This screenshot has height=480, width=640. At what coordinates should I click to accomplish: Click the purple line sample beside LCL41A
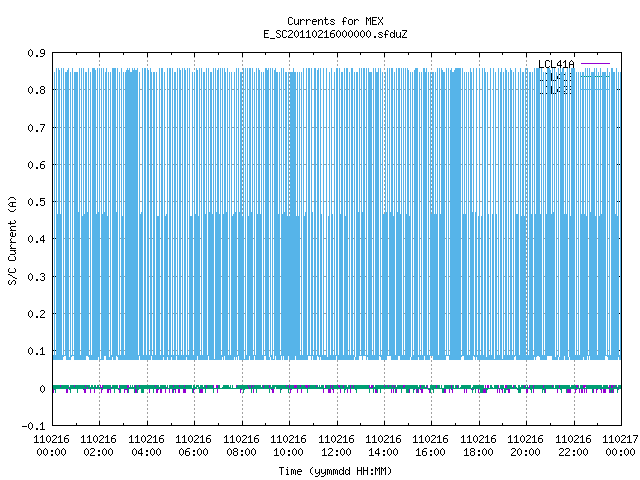(x=595, y=64)
